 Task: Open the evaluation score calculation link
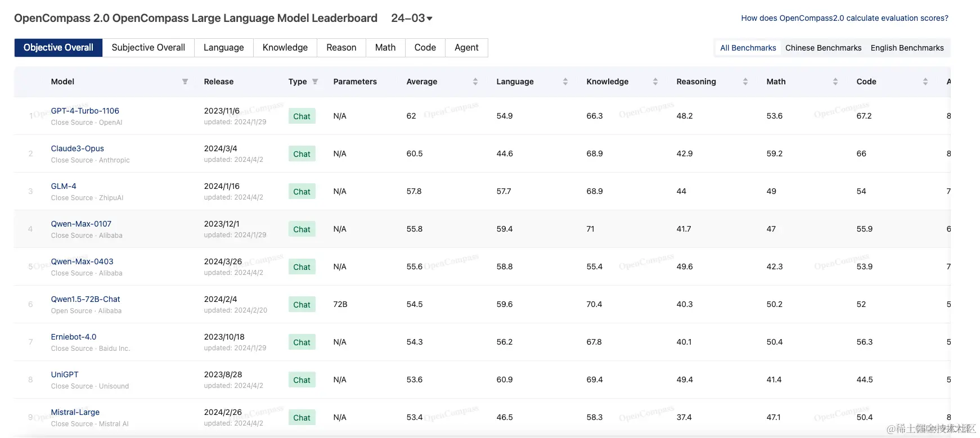(x=845, y=18)
